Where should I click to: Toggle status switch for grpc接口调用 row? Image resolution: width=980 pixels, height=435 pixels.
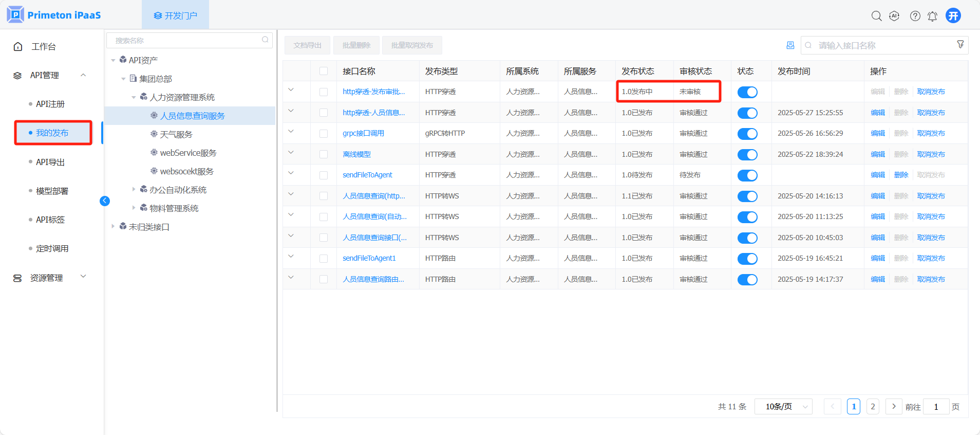coord(747,134)
